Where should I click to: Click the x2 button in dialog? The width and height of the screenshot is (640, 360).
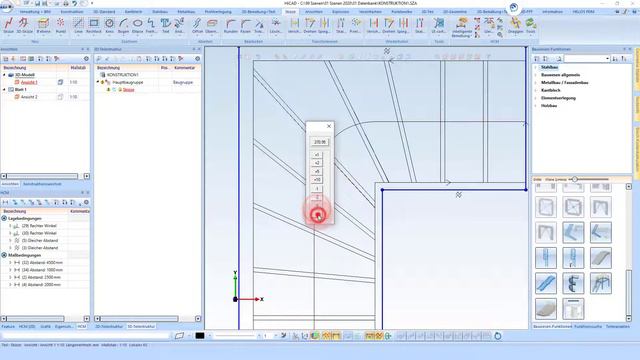point(317,163)
